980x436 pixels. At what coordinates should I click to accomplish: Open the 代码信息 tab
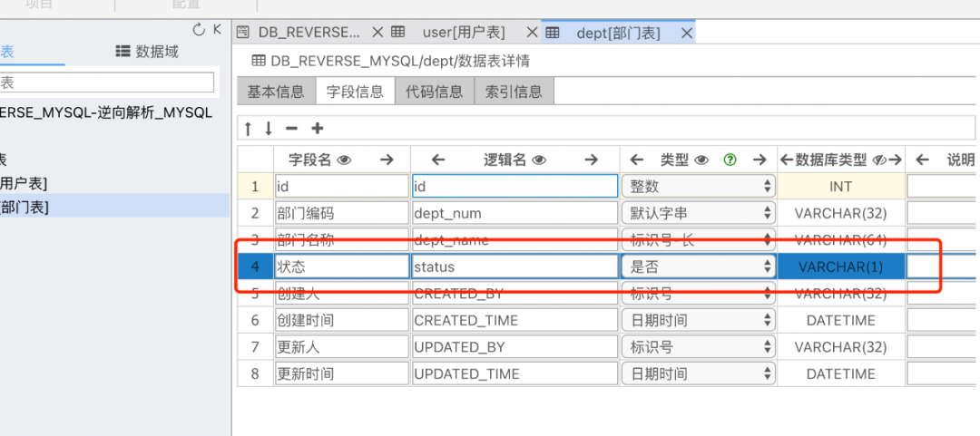[x=435, y=92]
